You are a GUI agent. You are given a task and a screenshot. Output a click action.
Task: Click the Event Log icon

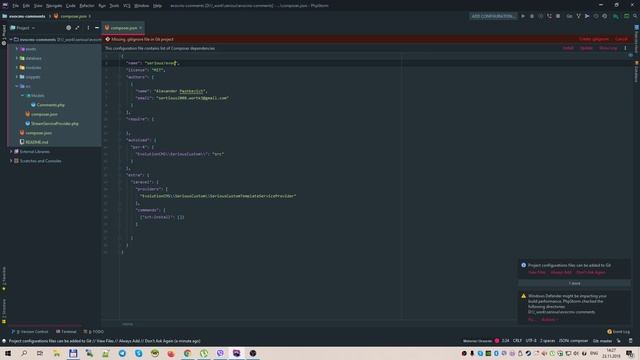pyautogui.click(x=609, y=331)
